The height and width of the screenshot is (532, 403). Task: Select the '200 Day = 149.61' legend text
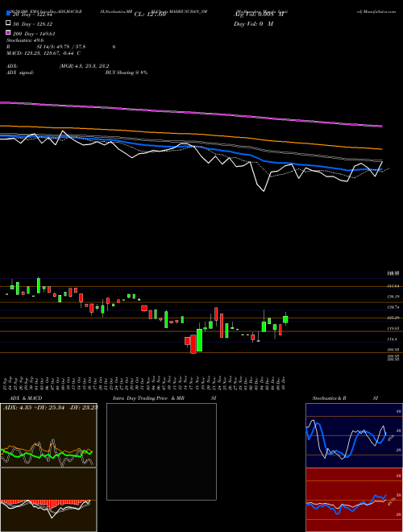(x=35, y=34)
